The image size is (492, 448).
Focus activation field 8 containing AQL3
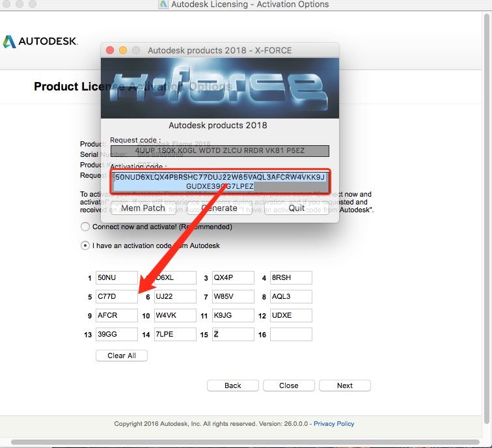tap(291, 297)
